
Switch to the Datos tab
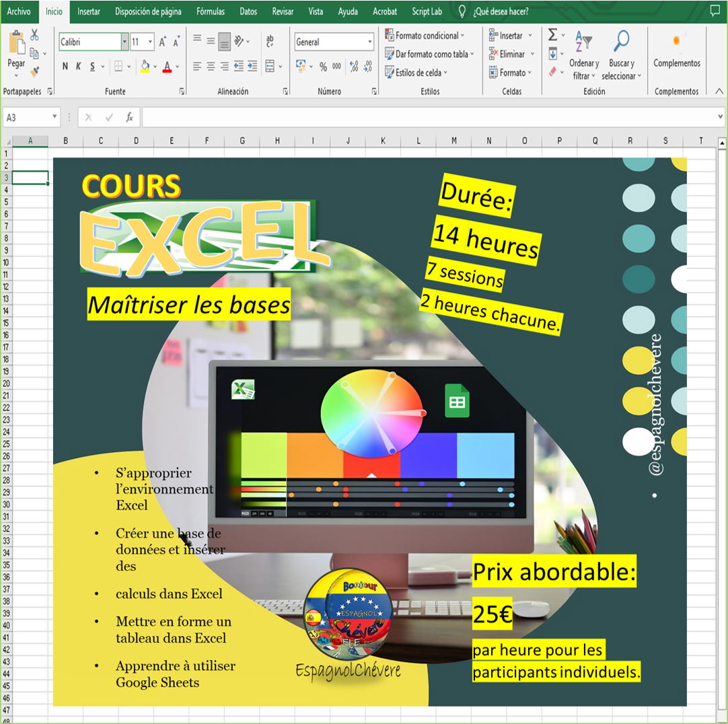(248, 11)
